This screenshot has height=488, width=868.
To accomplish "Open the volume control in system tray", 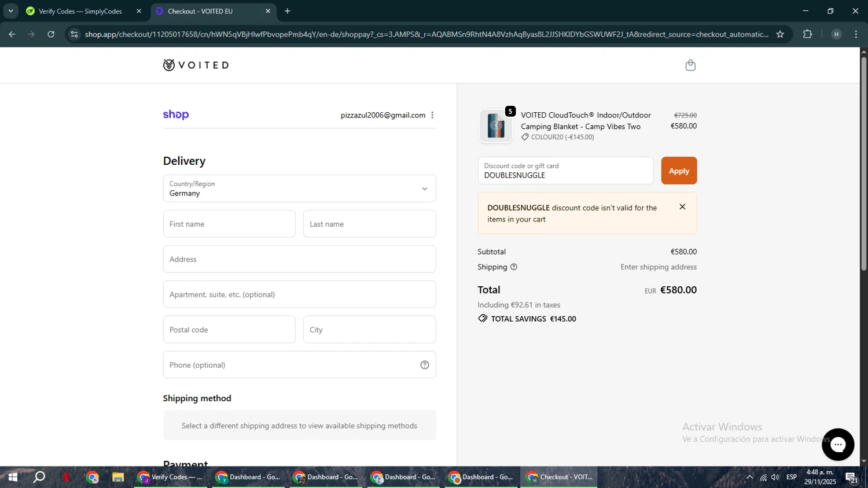I will pos(775,477).
